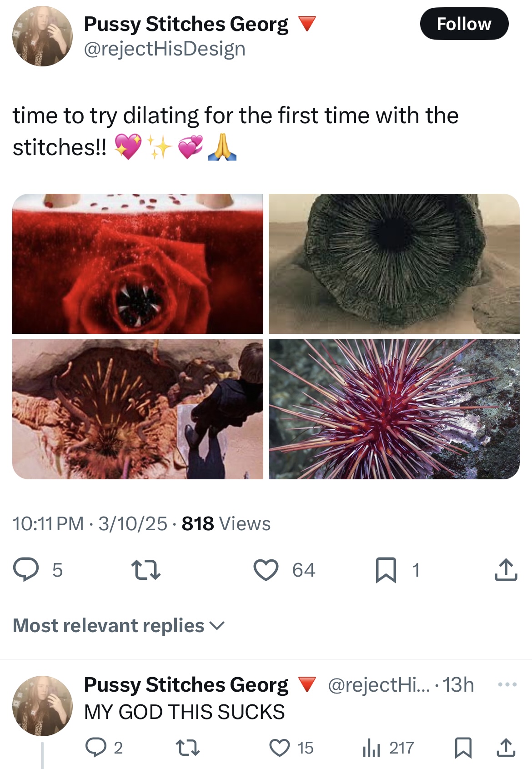Share the 'MY GOD THIS SUCKS' reply
Viewport: 532px width, 769px height.
pyautogui.click(x=506, y=747)
